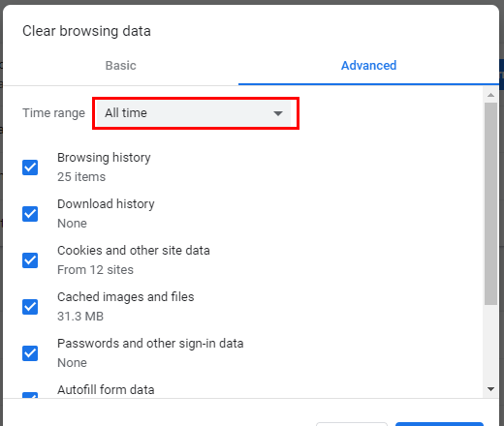Switch to the Basic tab
The height and width of the screenshot is (426, 504).
coord(121,66)
